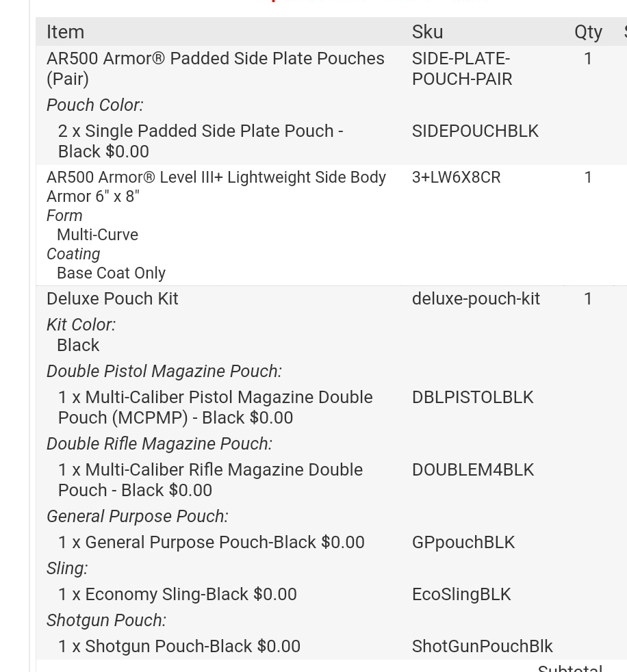Image resolution: width=627 pixels, height=672 pixels.
Task: Click the General Purpose Pouch-Black line
Action: [x=211, y=543]
